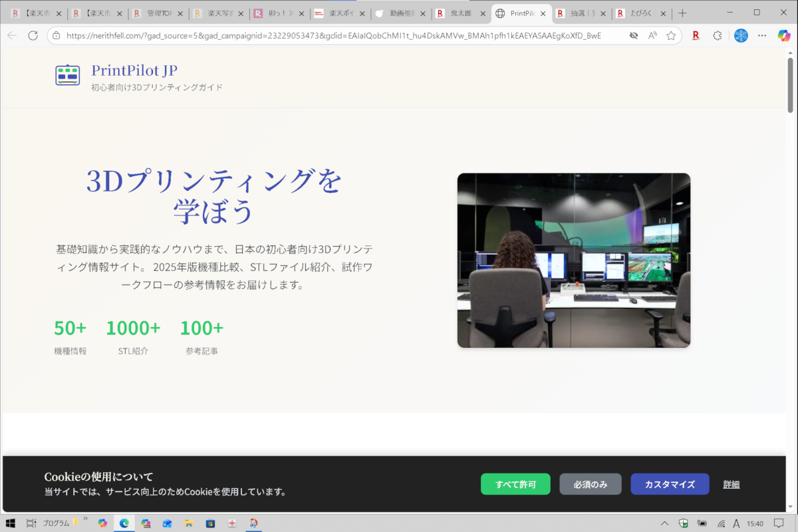This screenshot has width=798, height=532.
Task: Switch to the 動画視聴 browser tab
Action: (400, 13)
